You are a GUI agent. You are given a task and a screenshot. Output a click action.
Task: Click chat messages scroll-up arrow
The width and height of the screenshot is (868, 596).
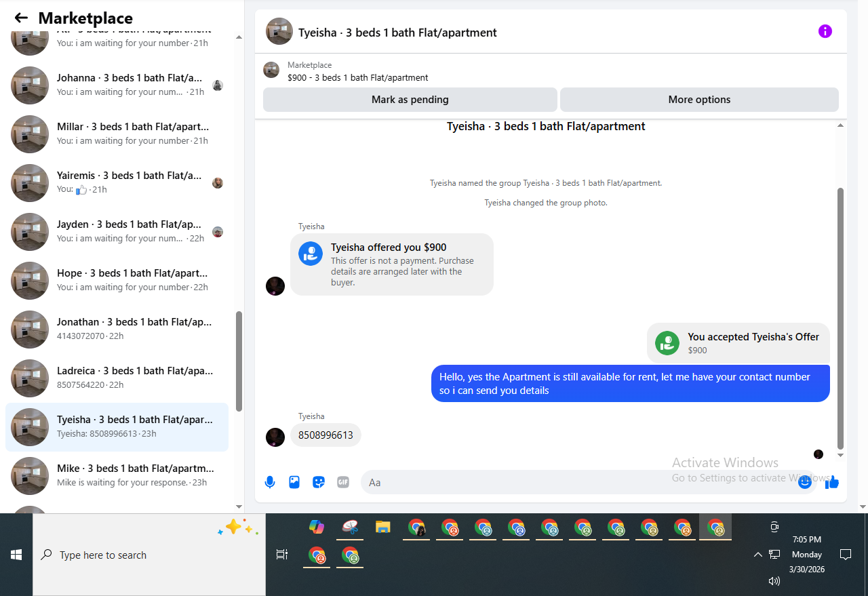[x=841, y=125]
